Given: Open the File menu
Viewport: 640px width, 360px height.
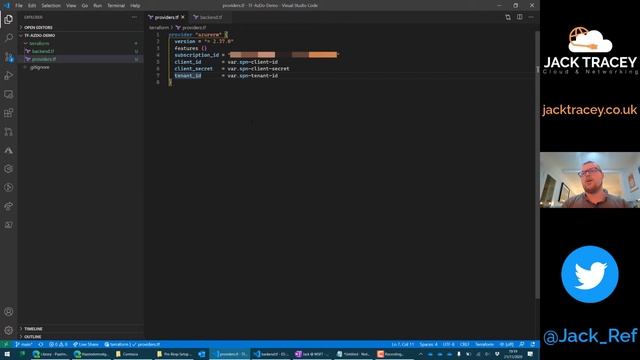Looking at the screenshot, I should tap(19, 6).
